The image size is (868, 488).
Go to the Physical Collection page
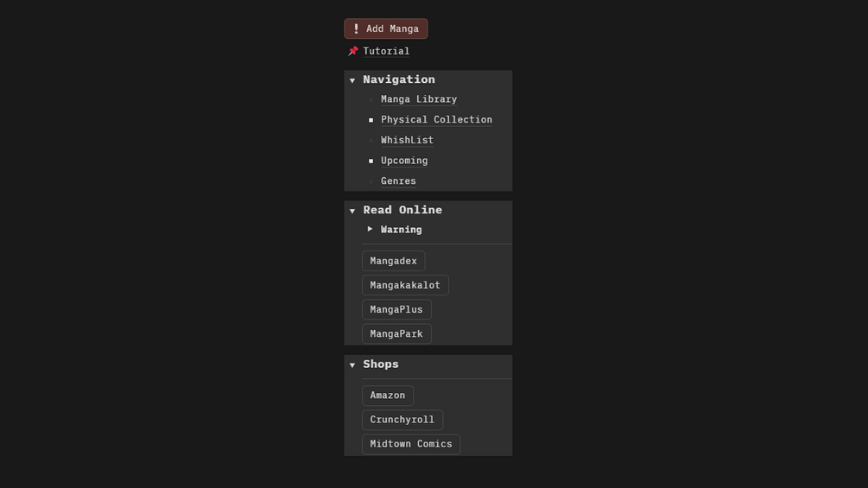click(436, 120)
